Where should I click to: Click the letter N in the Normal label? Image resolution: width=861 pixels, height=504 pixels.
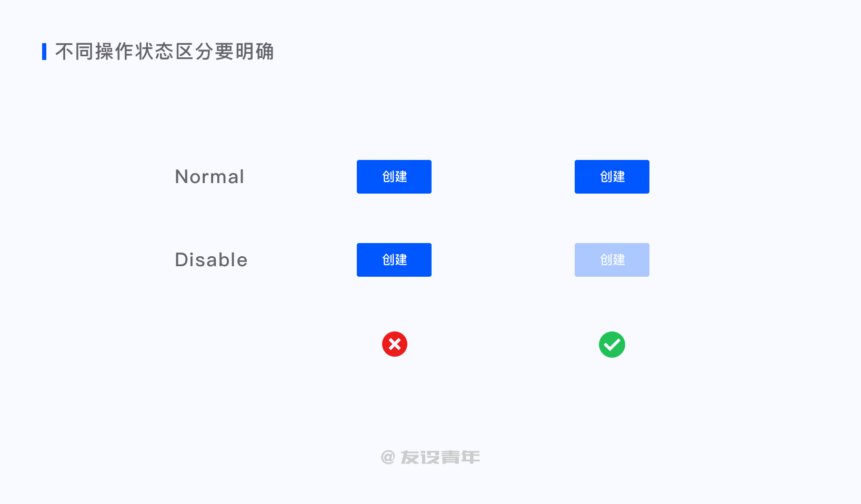coord(182,177)
